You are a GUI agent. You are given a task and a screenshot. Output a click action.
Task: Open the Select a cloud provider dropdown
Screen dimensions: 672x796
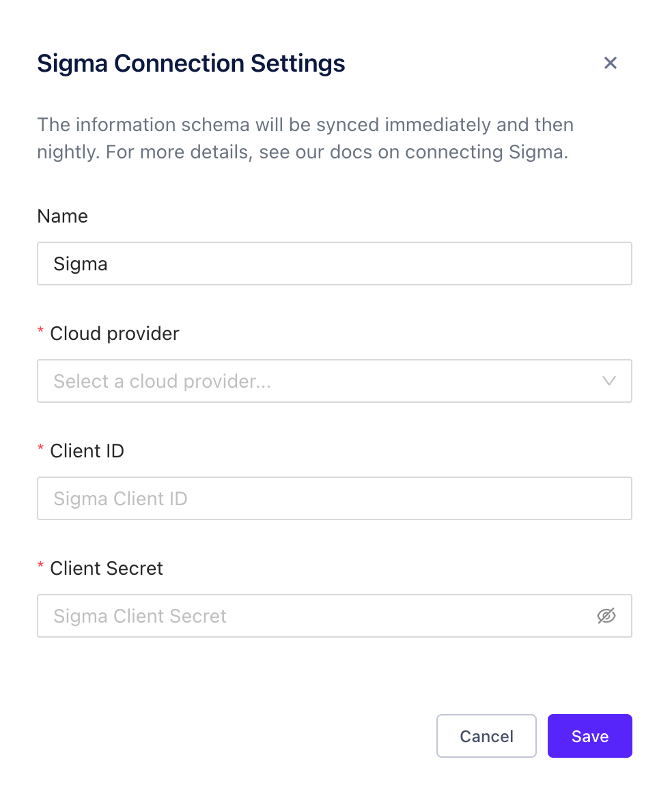point(321,381)
